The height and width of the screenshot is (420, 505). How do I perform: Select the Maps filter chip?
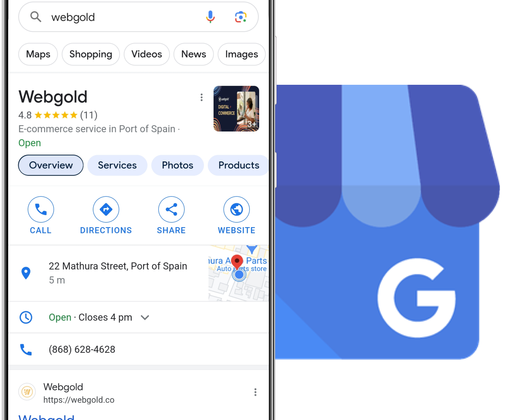[x=38, y=54]
